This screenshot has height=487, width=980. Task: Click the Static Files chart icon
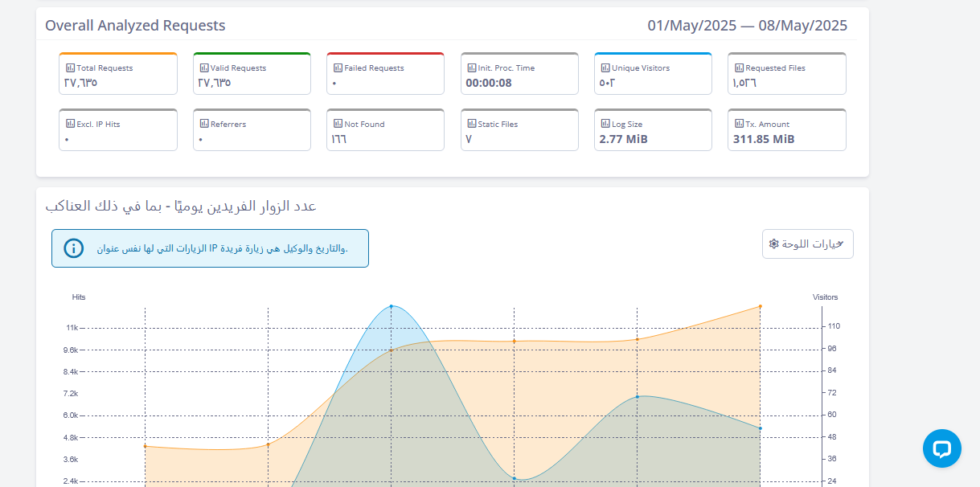(x=472, y=125)
